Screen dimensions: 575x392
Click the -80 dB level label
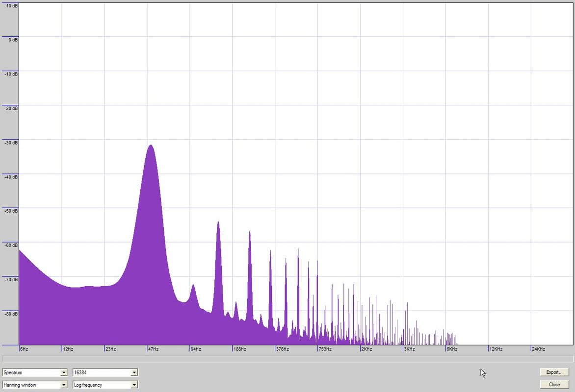coord(11,314)
